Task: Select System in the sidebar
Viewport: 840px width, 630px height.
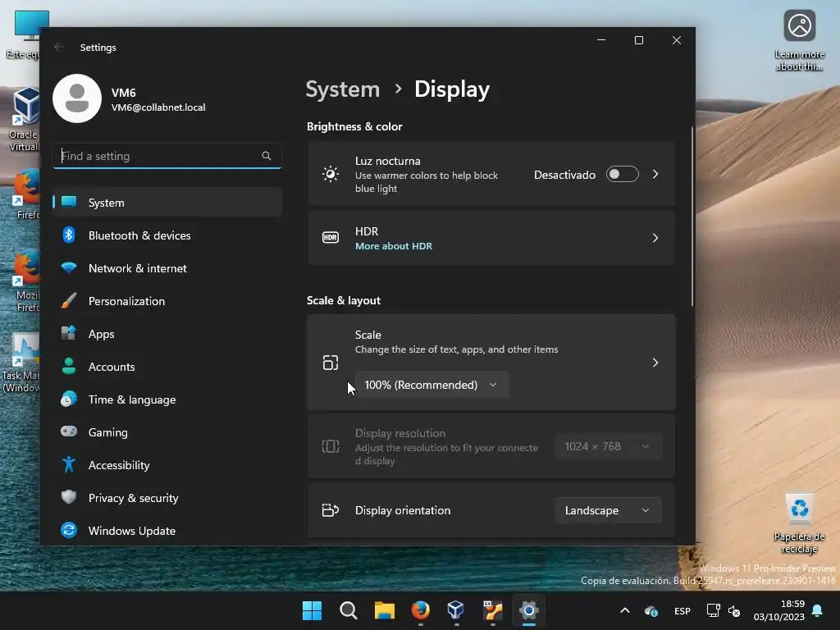Action: pyautogui.click(x=167, y=203)
